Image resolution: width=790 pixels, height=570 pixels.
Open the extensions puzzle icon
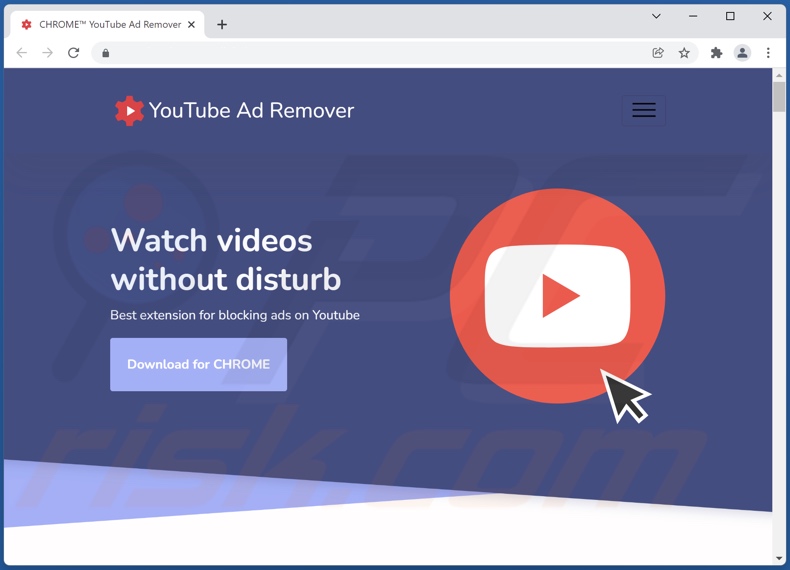click(x=716, y=53)
